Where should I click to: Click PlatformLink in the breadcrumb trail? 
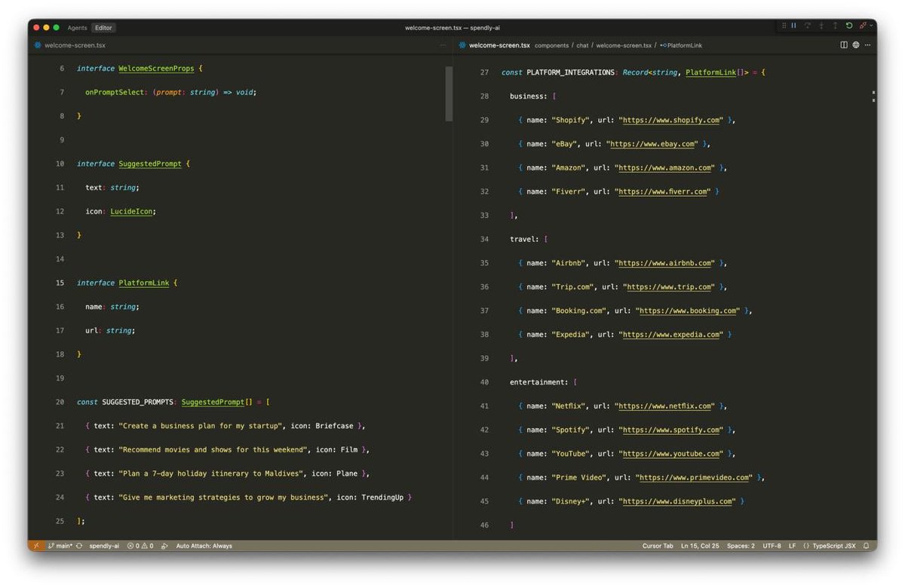point(683,45)
